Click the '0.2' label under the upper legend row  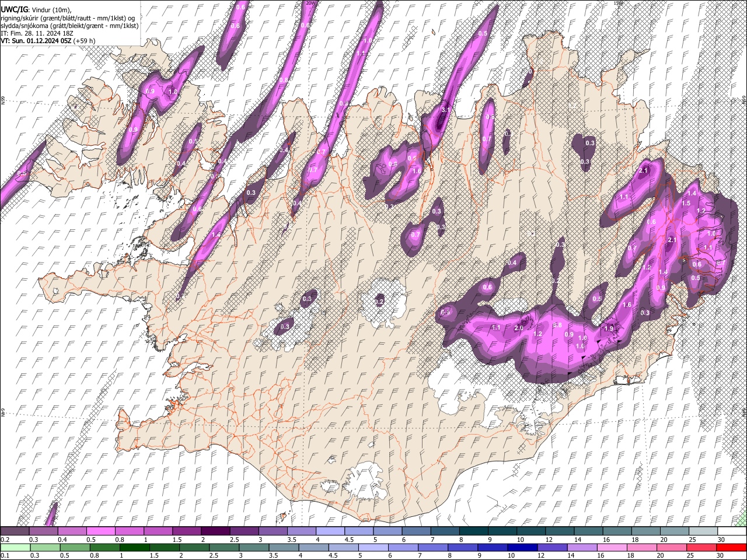pos(5,540)
